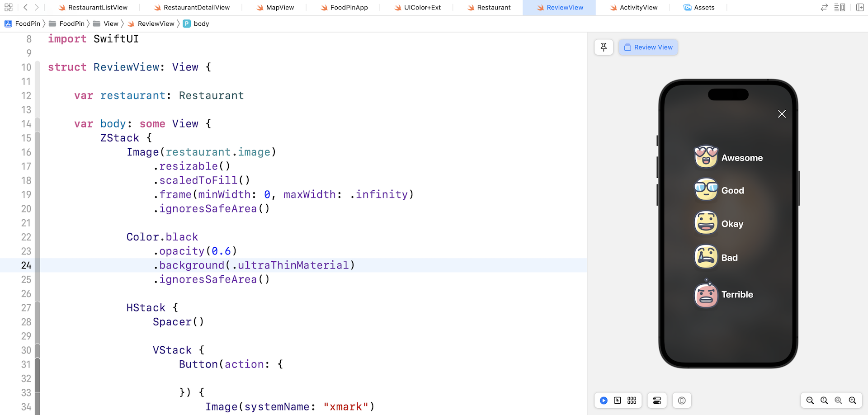Tap the Awesome rating in preview
Viewport: 868px width, 415px height.
[728, 158]
